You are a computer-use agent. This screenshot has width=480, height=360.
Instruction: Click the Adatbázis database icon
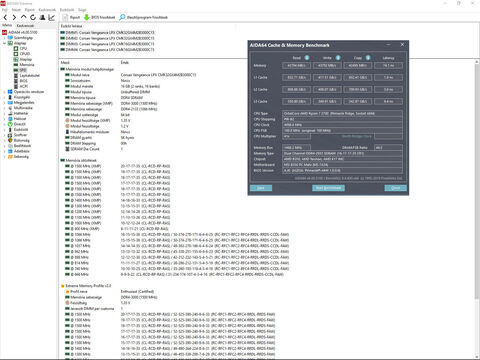click(x=10, y=151)
